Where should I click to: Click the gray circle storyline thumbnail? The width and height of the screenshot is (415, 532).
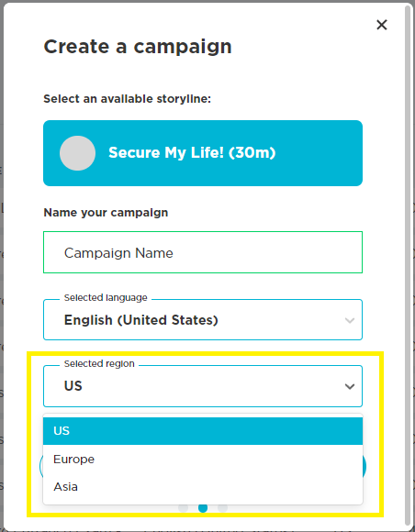click(x=77, y=153)
